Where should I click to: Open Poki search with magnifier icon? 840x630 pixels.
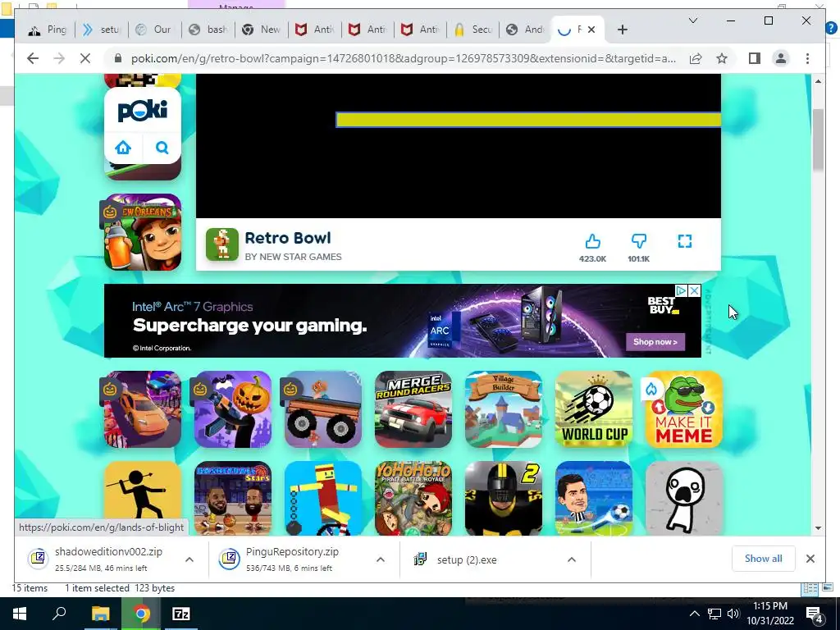(162, 148)
